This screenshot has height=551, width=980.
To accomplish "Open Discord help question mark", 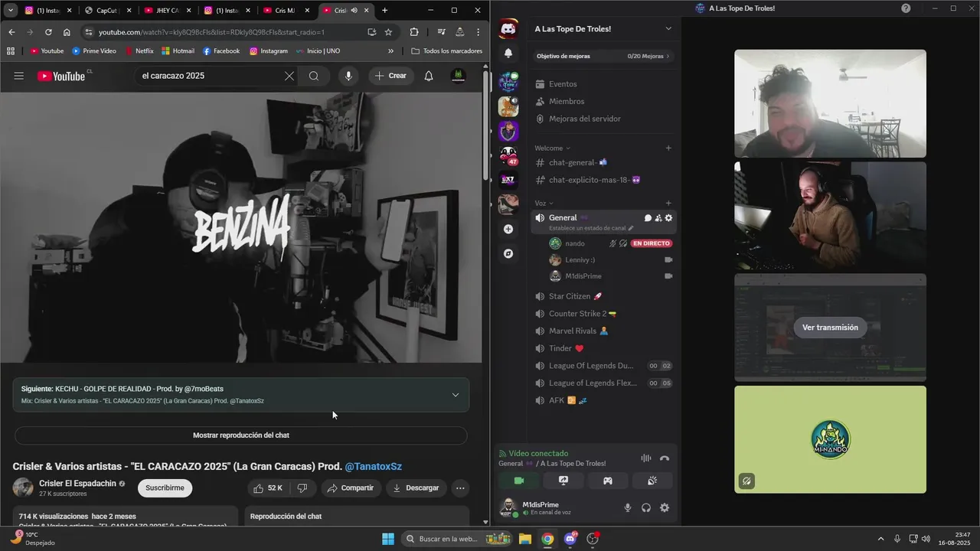I will [906, 8].
